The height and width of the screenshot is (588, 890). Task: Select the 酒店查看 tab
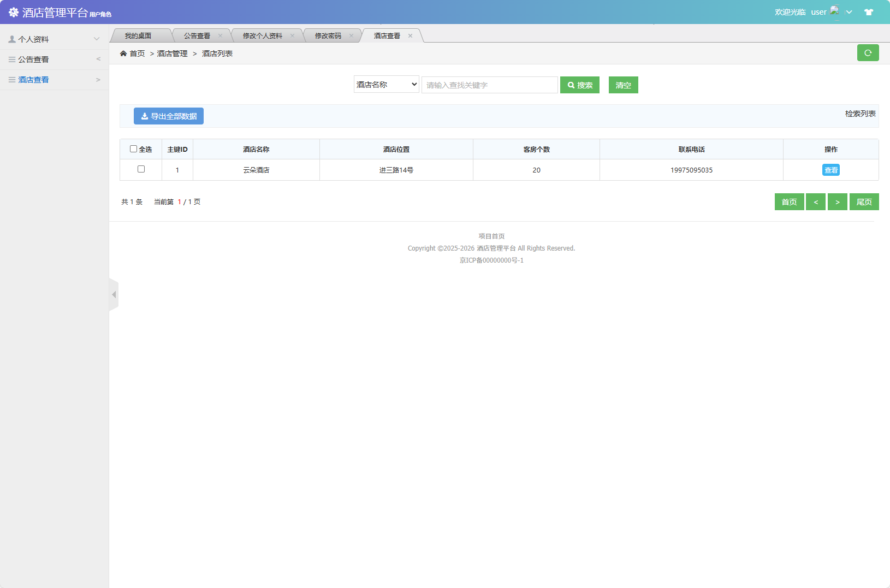387,36
